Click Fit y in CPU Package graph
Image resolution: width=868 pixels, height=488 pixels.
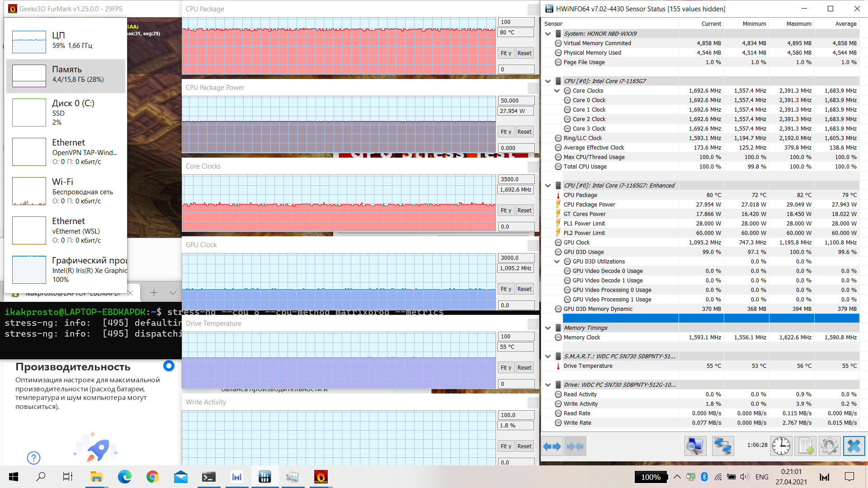click(x=506, y=53)
